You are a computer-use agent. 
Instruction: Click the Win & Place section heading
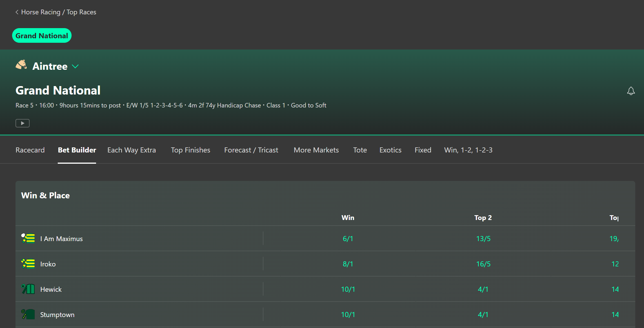[x=45, y=195]
